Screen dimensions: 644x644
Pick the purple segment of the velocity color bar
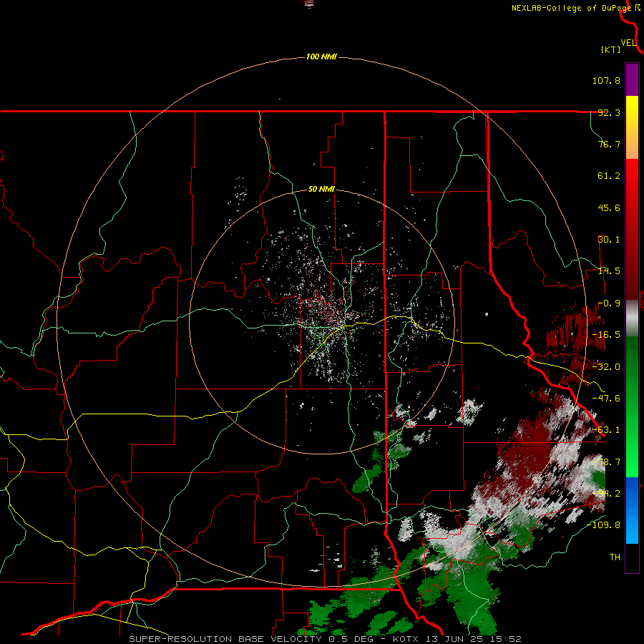click(632, 79)
